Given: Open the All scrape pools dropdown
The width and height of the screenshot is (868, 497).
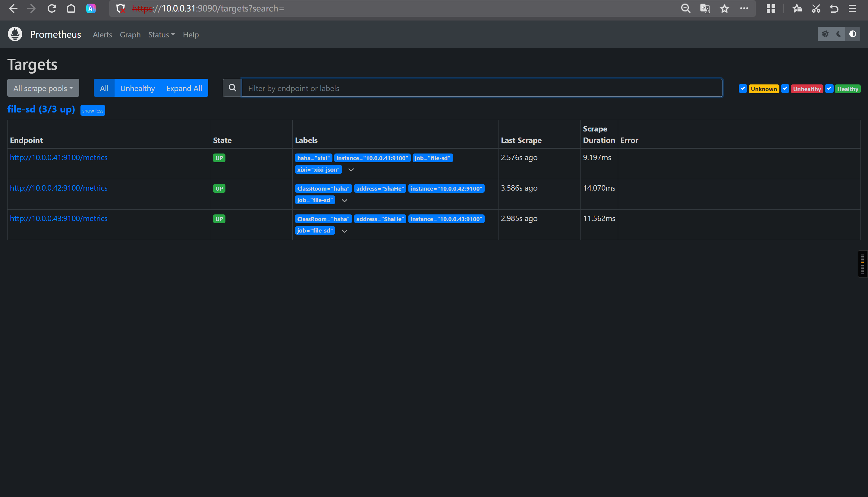Looking at the screenshot, I should [43, 88].
